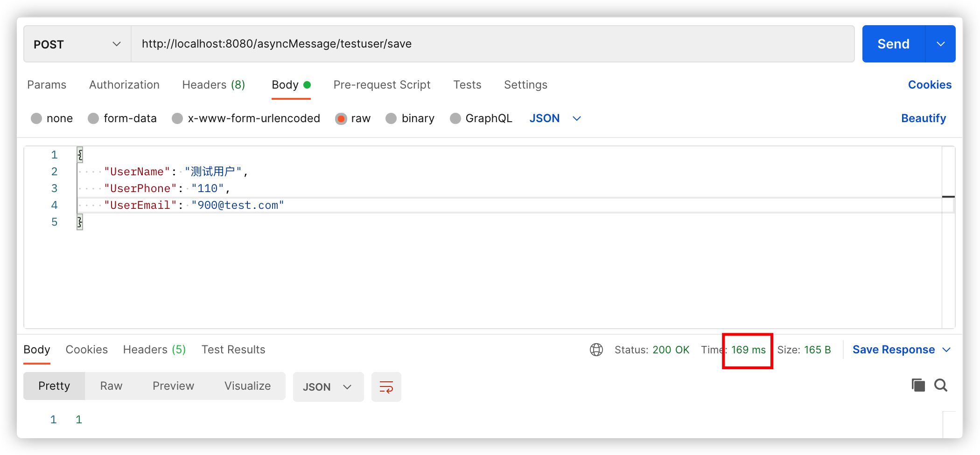Switch to the Headers (8) tab
The image size is (980, 455).
point(213,85)
